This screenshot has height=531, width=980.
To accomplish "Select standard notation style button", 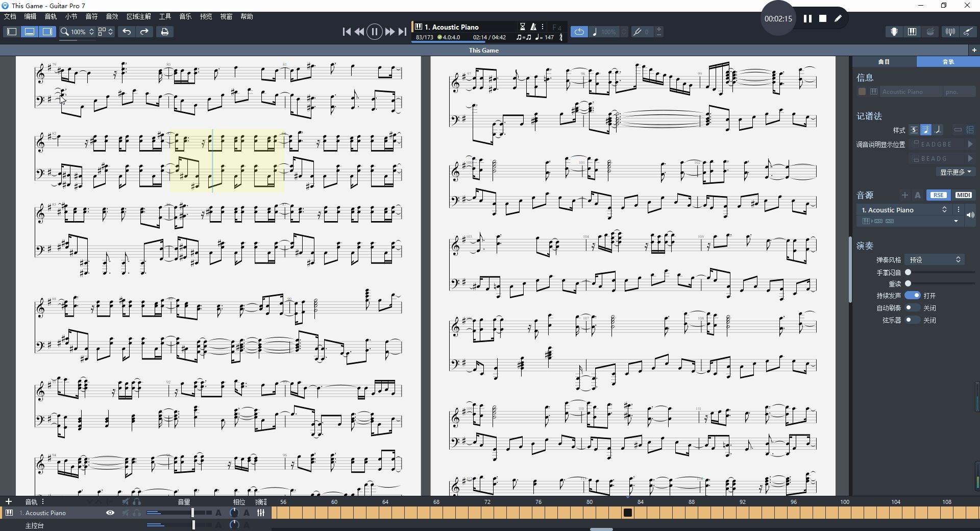I will click(926, 130).
